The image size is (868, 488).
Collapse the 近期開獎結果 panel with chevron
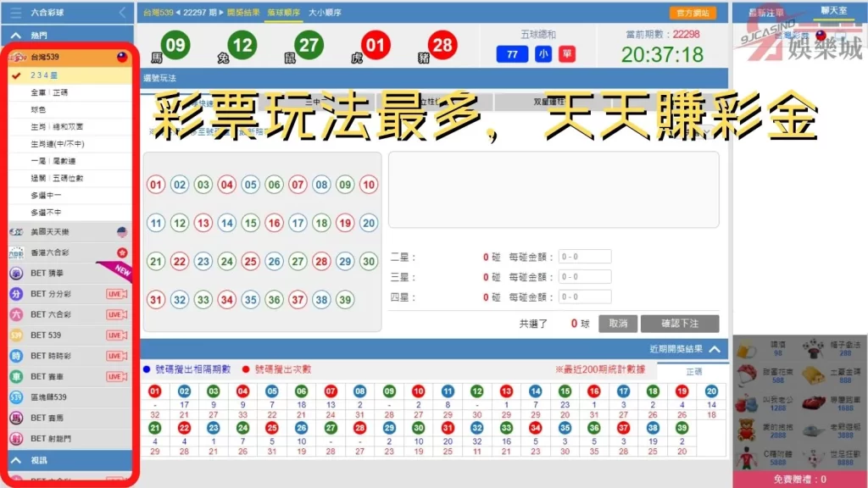pos(715,349)
